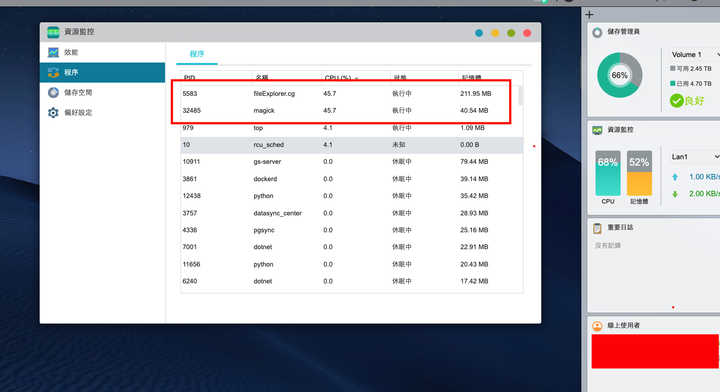Select the top process row
Viewport: 720px width, 392px height.
point(352,128)
